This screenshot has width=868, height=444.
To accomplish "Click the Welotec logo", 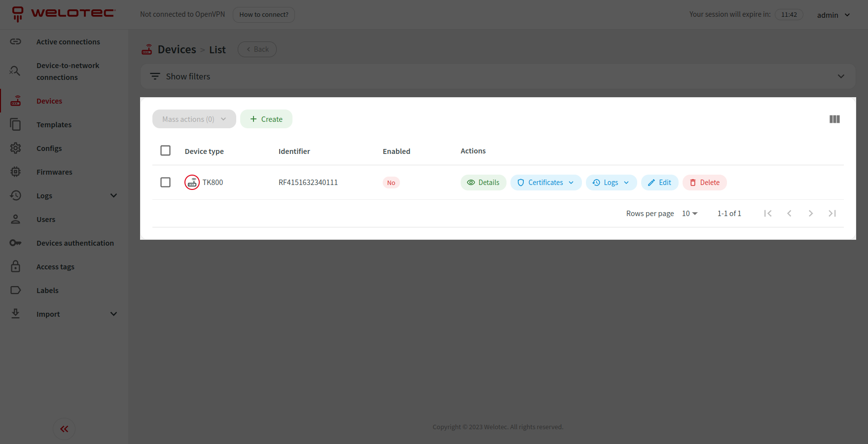I will (64, 13).
